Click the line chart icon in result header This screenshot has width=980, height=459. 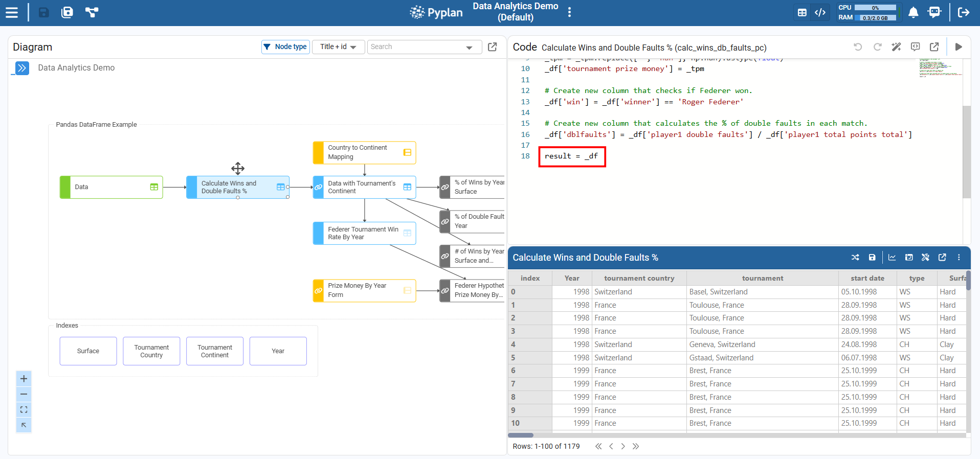click(x=892, y=258)
